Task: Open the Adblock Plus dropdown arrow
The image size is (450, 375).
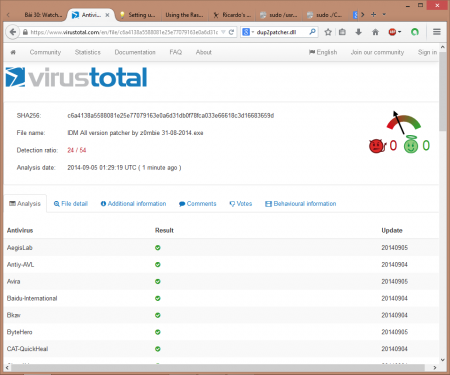Action: point(399,32)
